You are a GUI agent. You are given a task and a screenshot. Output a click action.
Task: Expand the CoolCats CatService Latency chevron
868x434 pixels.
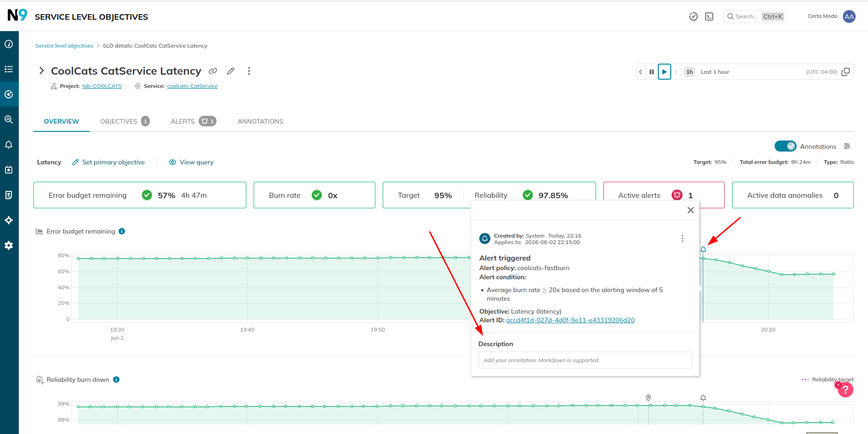tap(41, 71)
